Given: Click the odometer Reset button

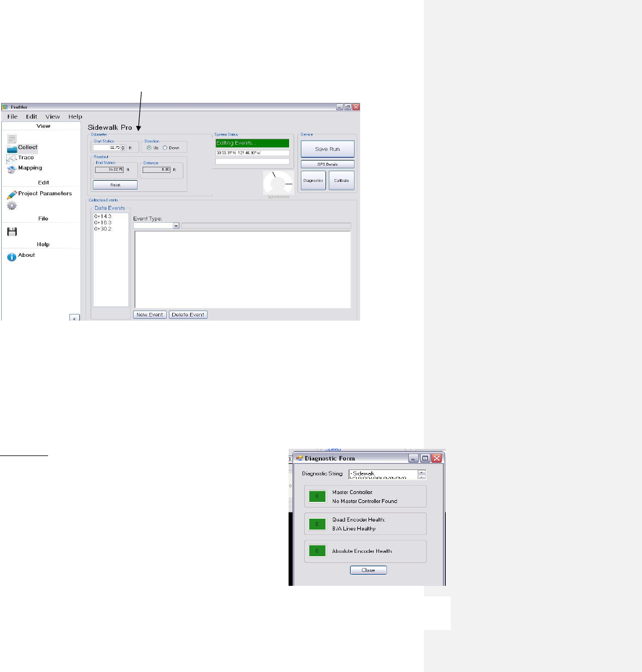Looking at the screenshot, I should pyautogui.click(x=115, y=185).
